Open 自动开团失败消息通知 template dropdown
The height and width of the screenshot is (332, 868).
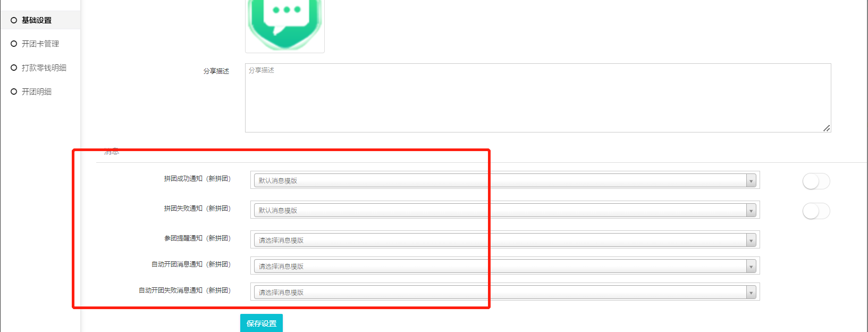tap(505, 292)
